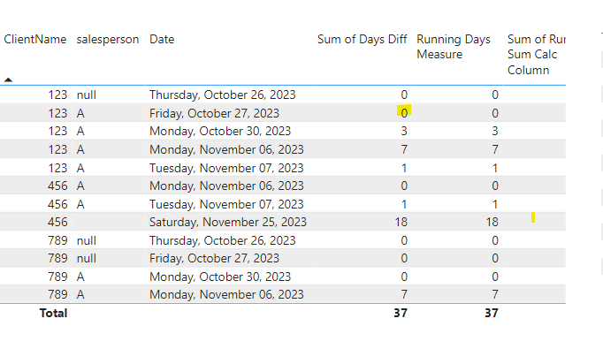Image resolution: width=603 pixels, height=364 pixels.
Task: Select Monday, November 06, 2023 for client 789
Action: 226,294
